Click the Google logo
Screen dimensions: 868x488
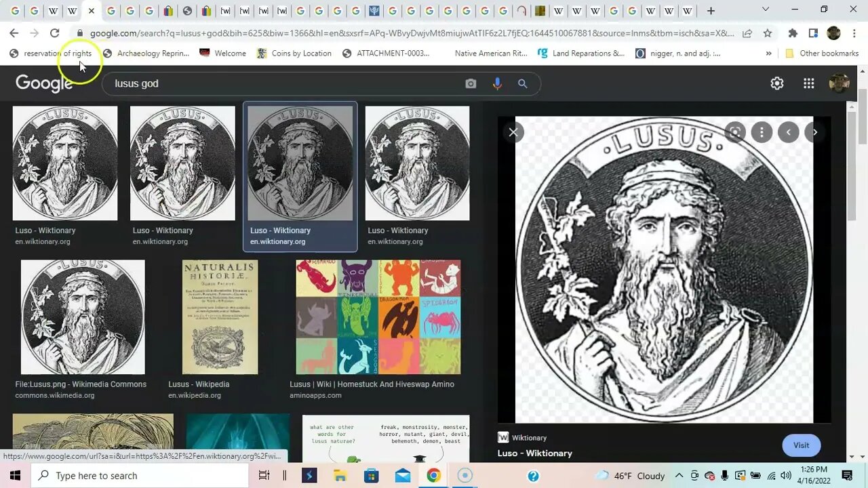(44, 83)
